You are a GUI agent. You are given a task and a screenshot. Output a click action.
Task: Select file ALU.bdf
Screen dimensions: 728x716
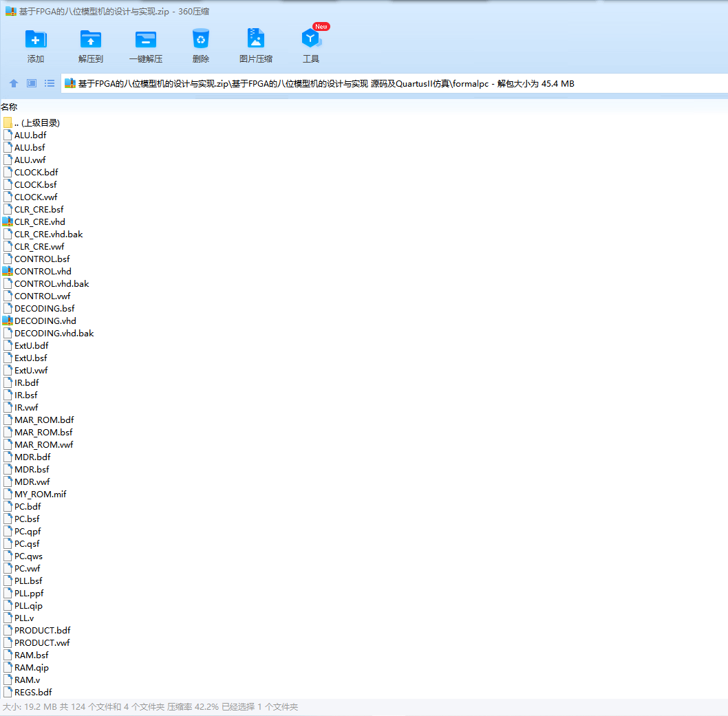(x=25, y=135)
